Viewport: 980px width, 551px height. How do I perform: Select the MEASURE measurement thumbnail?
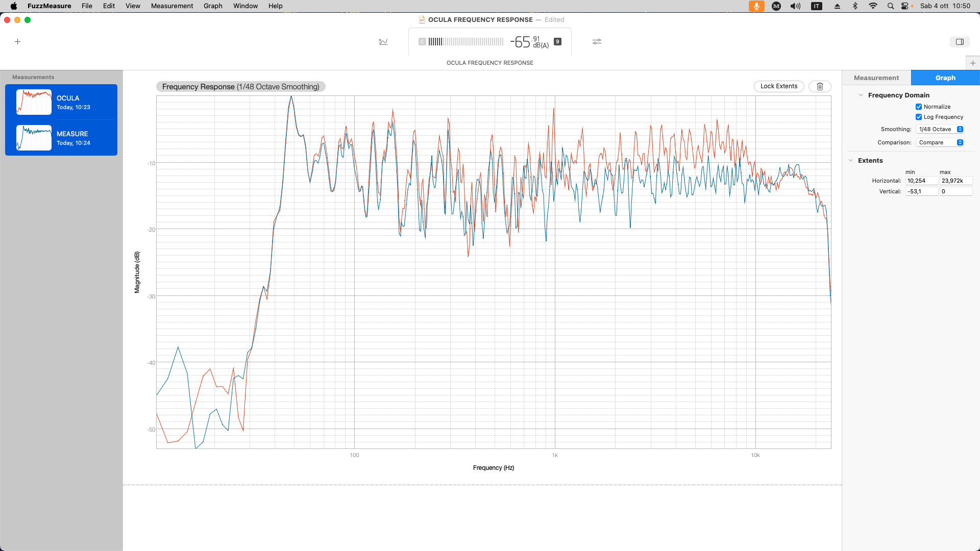coord(34,138)
